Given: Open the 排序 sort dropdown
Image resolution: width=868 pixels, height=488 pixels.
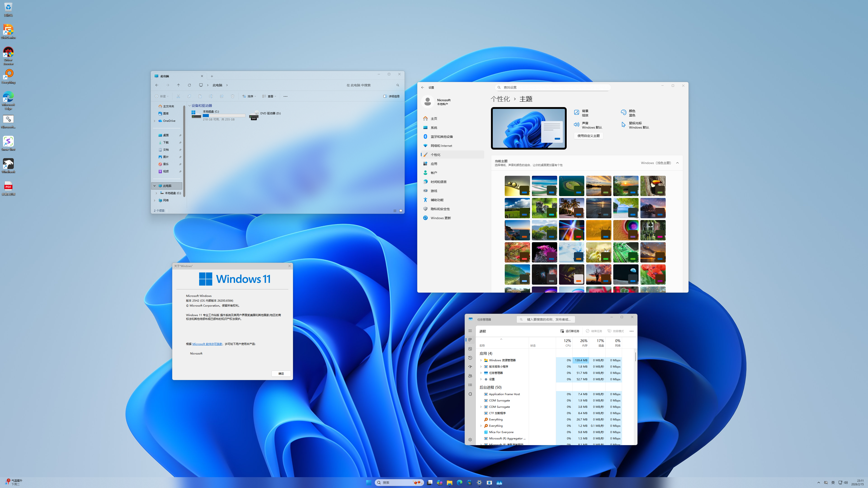Looking at the screenshot, I should (249, 96).
